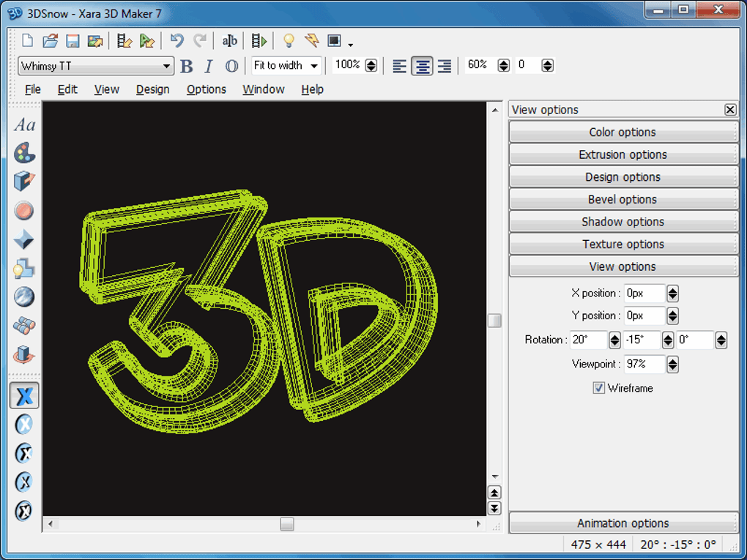747x560 pixels.
Task: Open the Fit to width dropdown
Action: (x=314, y=66)
